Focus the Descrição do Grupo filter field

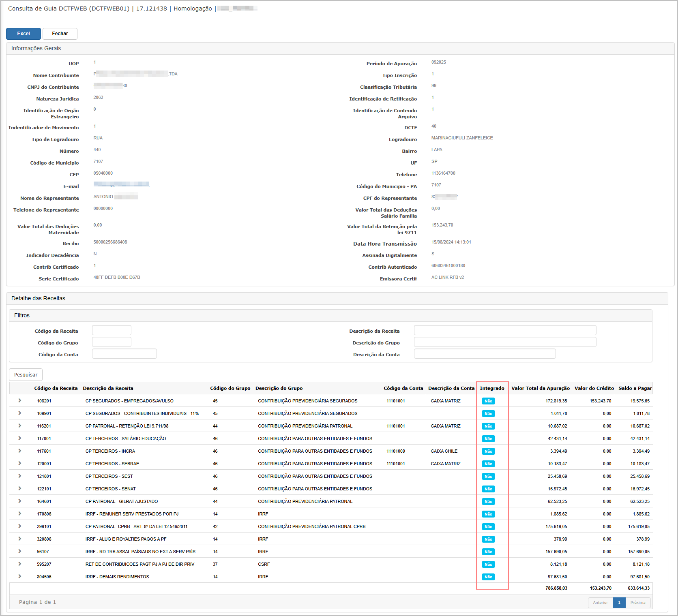tap(505, 342)
